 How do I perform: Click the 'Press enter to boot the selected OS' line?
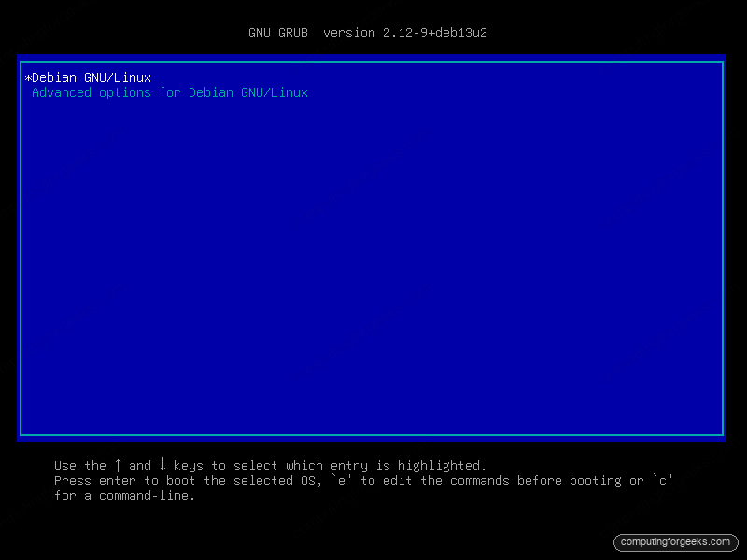[x=363, y=481]
